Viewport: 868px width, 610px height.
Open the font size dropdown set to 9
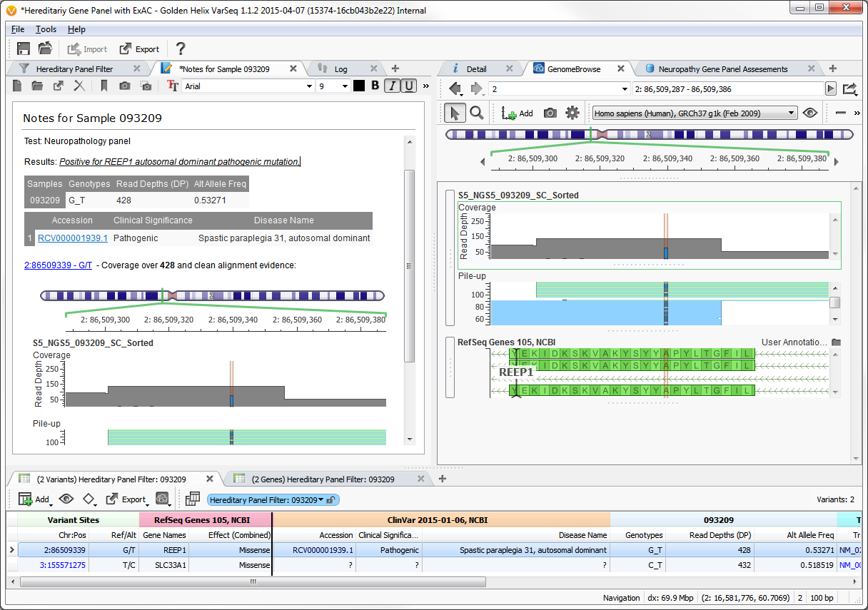click(x=332, y=86)
